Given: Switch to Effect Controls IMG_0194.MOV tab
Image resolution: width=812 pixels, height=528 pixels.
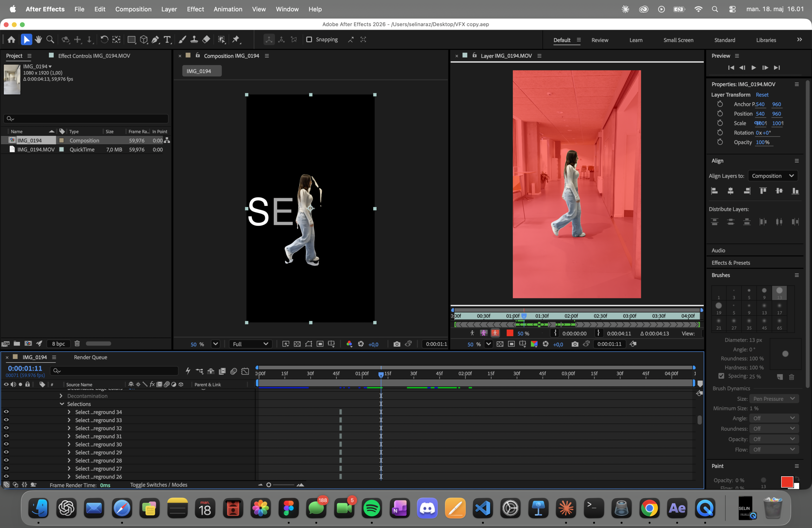Looking at the screenshot, I should (94, 55).
